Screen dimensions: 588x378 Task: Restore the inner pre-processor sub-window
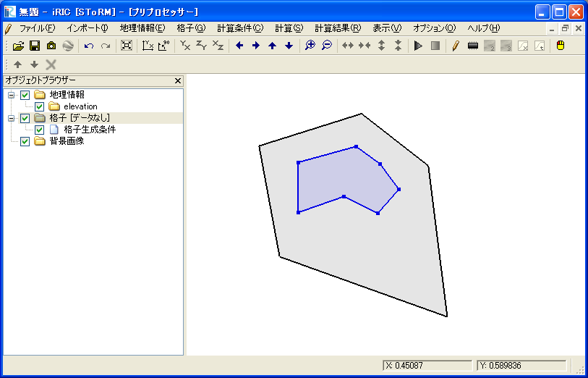coord(565,28)
